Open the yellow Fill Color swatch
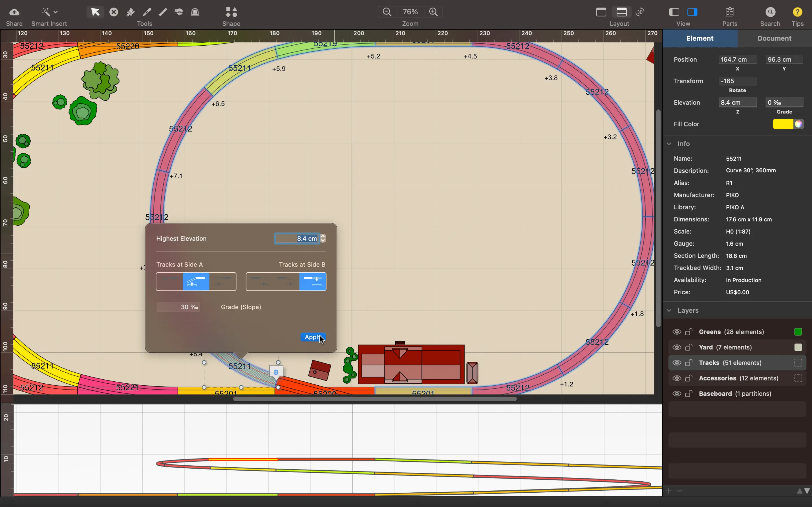Viewport: 812px width, 507px height. pyautogui.click(x=782, y=124)
